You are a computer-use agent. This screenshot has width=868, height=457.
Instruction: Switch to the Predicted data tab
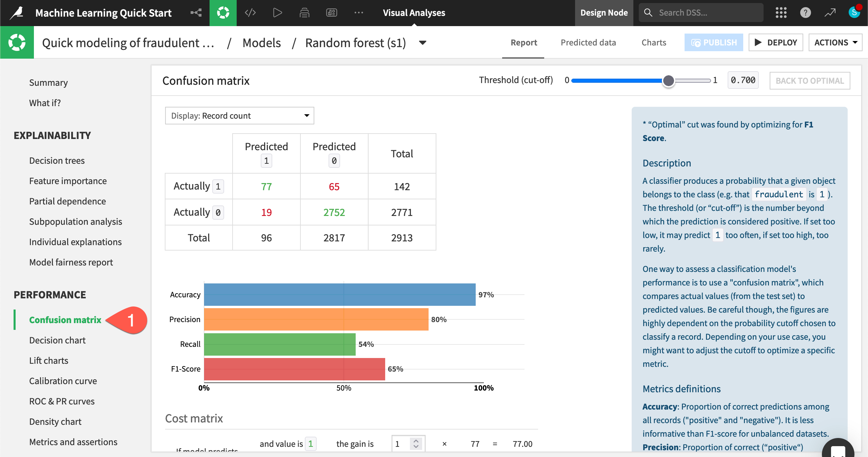point(588,42)
